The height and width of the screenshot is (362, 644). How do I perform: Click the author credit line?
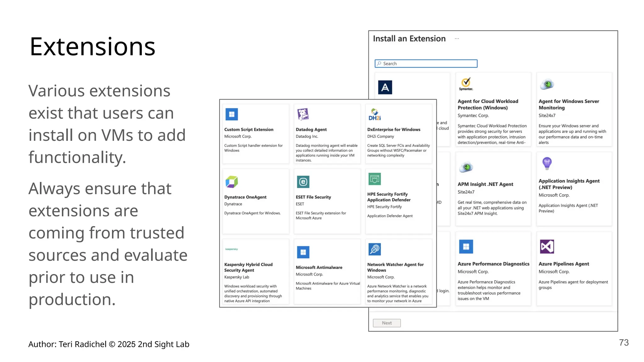[x=109, y=344]
